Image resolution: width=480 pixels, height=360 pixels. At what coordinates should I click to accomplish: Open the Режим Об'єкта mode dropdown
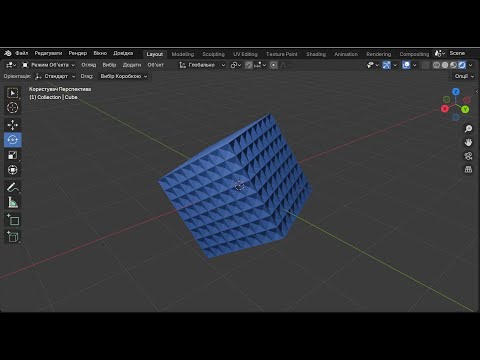[48, 65]
